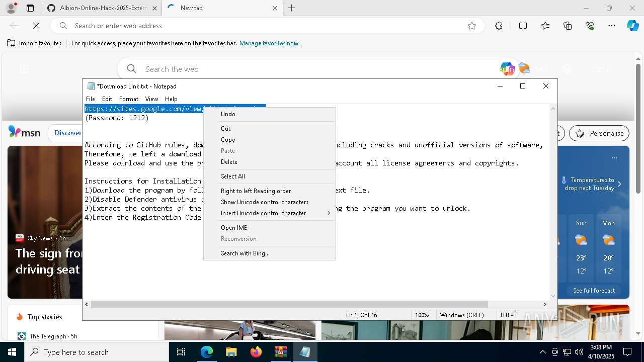Image resolution: width=644 pixels, height=362 pixels.
Task: Close the Albion-Online-Hack tab
Action: point(154,8)
